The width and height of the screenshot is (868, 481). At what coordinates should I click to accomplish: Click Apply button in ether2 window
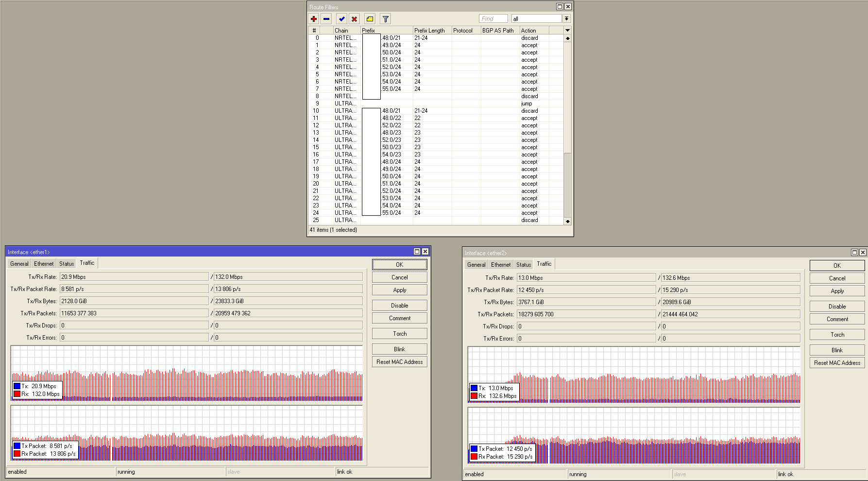pos(837,291)
